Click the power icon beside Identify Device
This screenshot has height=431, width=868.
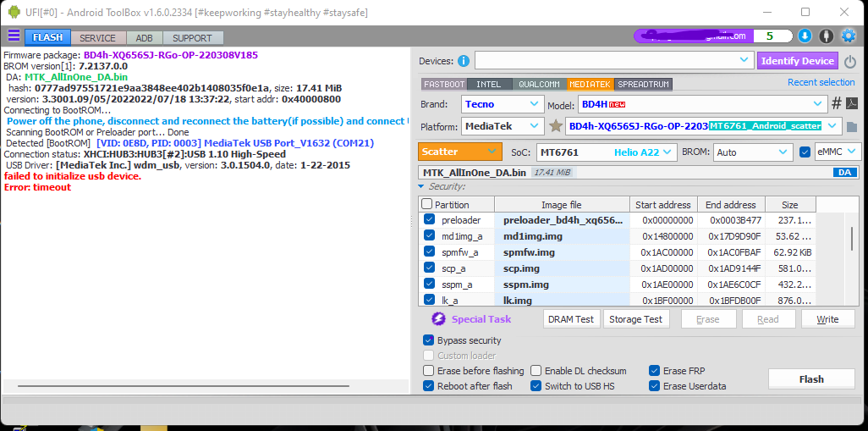click(x=850, y=61)
